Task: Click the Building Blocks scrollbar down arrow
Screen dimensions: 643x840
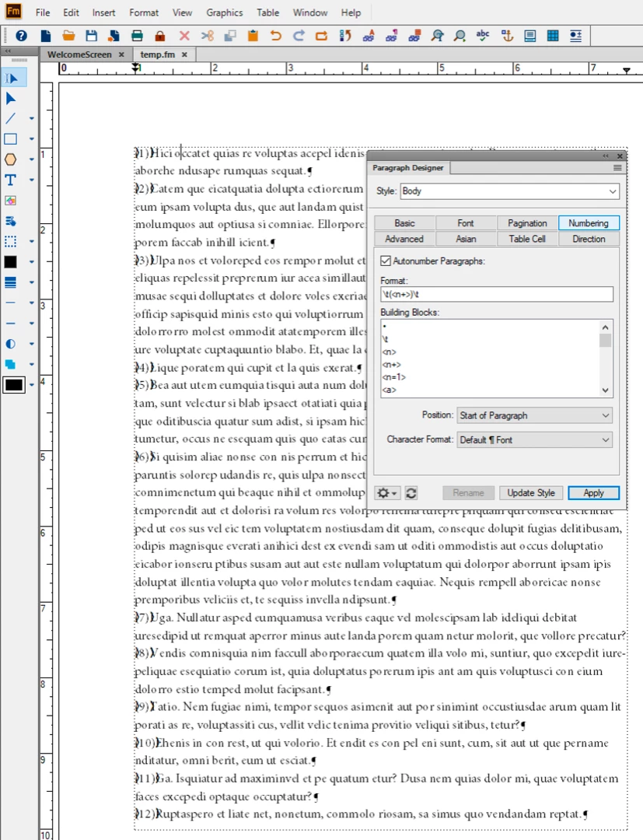Action: tap(605, 390)
